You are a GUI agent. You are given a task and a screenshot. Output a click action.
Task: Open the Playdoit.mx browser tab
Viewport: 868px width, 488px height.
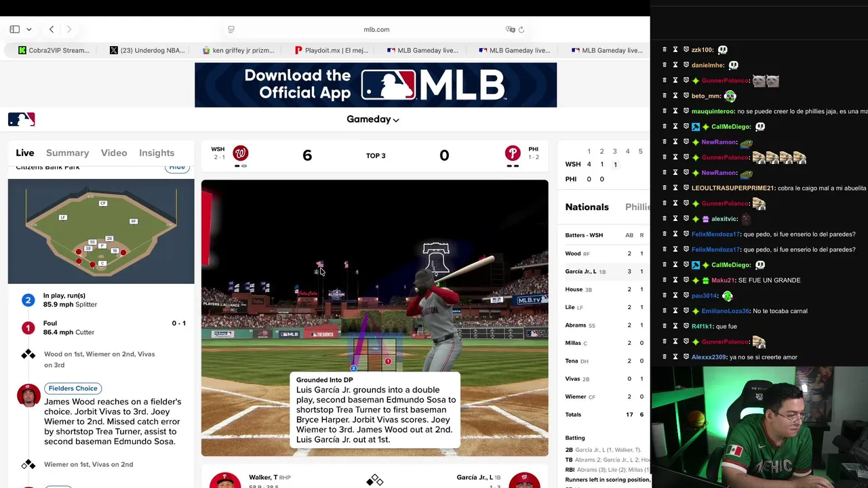point(331,50)
